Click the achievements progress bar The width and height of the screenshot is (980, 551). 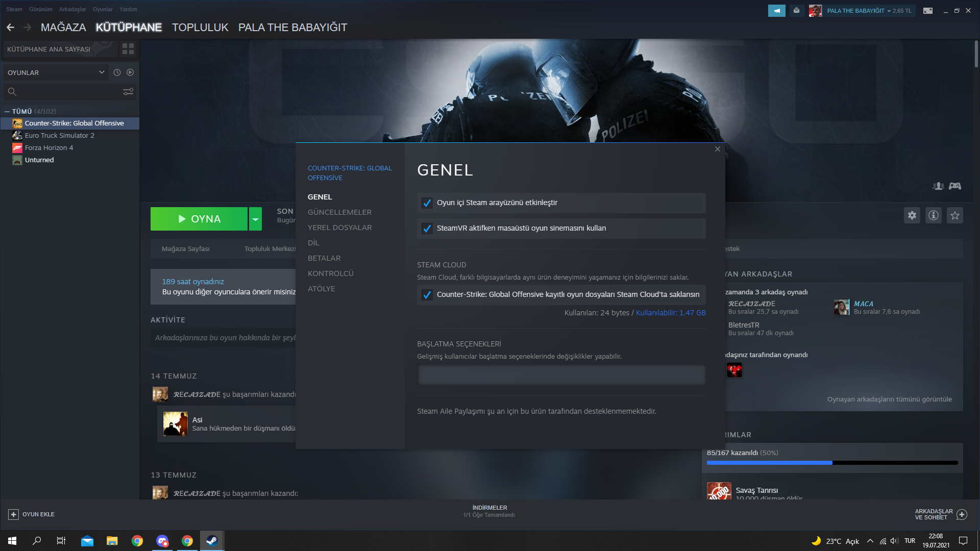click(x=832, y=463)
